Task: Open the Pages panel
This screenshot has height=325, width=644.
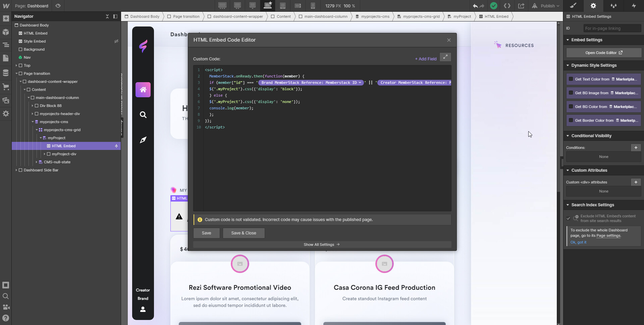Action: [x=6, y=58]
